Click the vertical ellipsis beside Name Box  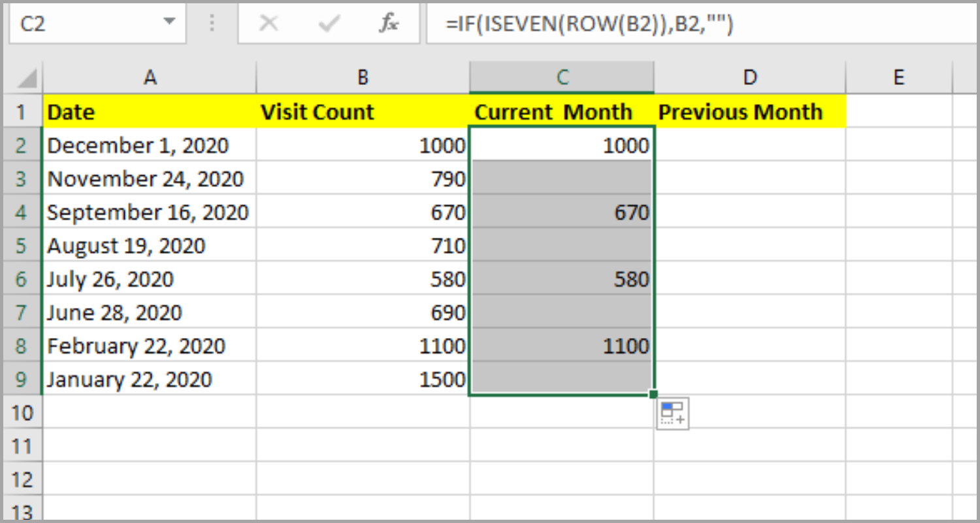point(211,23)
